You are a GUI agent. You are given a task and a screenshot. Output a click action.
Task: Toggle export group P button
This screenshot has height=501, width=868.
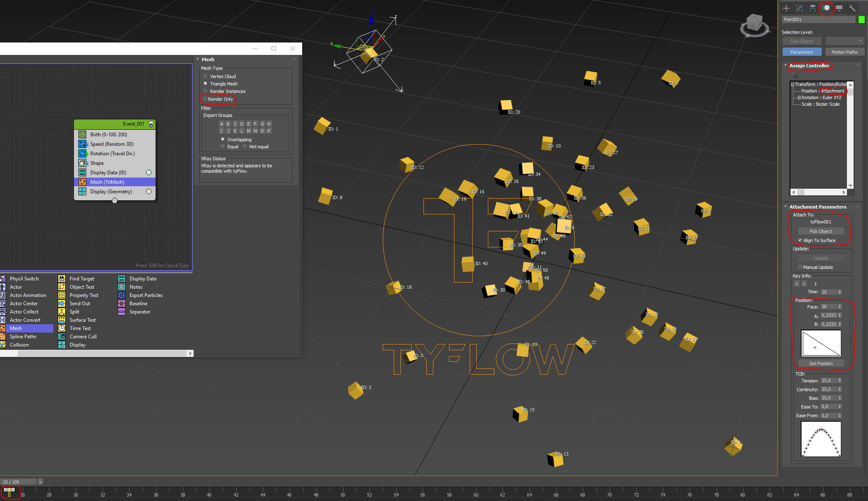tap(269, 131)
